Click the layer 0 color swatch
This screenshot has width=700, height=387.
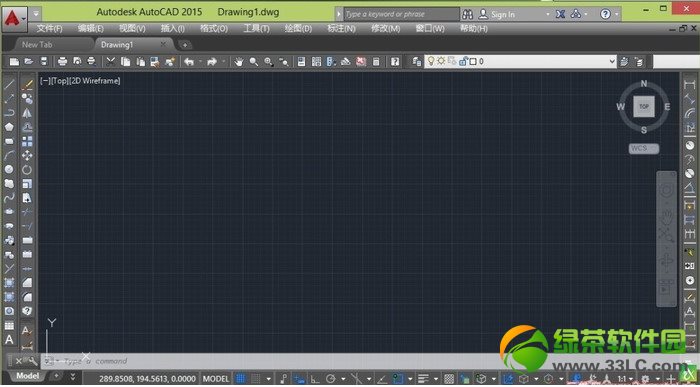[x=473, y=62]
